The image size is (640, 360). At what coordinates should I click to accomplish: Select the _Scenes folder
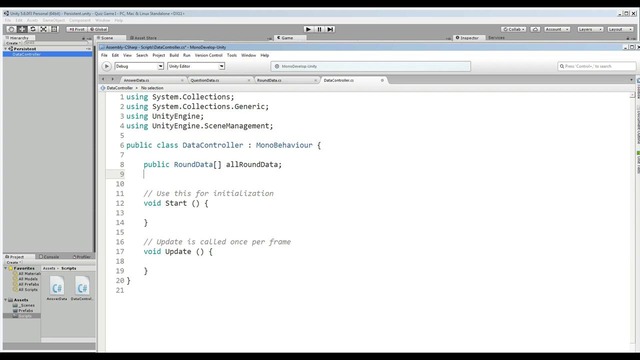click(x=27, y=305)
